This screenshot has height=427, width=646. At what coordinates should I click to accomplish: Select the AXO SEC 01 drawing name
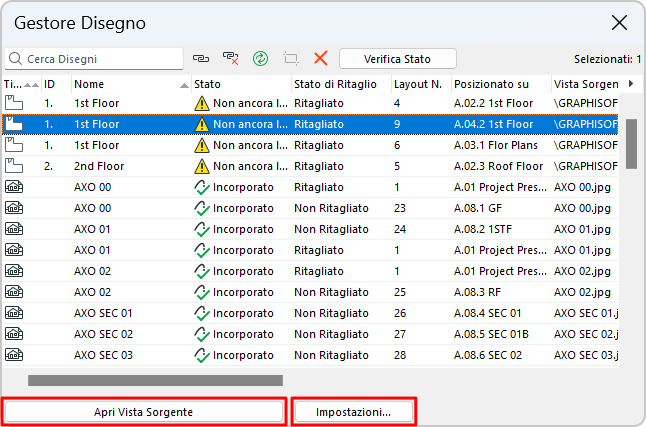coord(103,313)
